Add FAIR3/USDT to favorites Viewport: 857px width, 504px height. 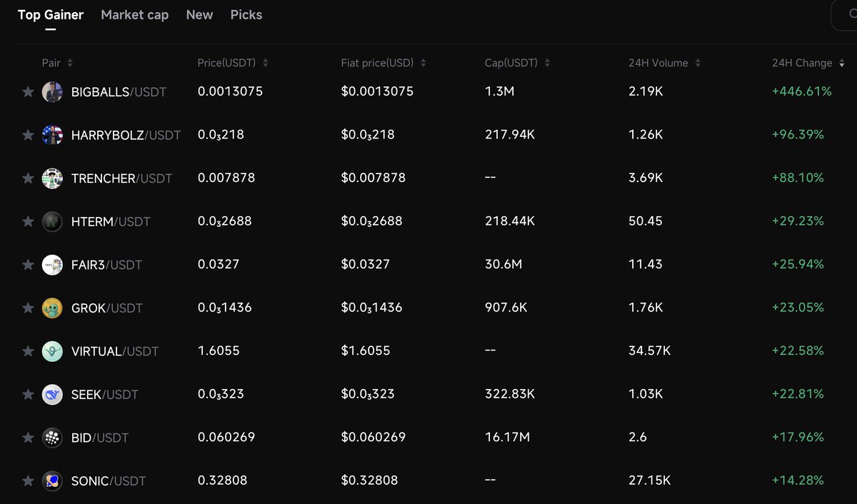tap(28, 264)
